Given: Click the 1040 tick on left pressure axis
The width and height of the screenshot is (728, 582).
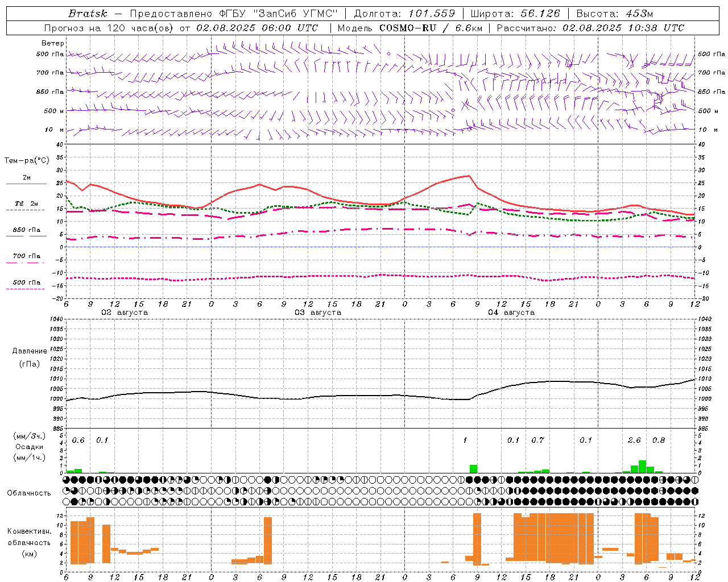Looking at the screenshot, I should click(x=56, y=319).
